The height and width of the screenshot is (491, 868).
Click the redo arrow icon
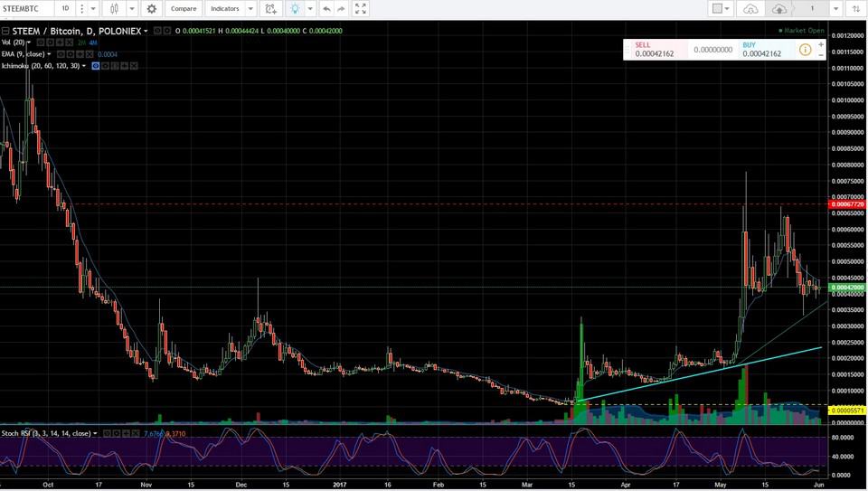tap(342, 9)
